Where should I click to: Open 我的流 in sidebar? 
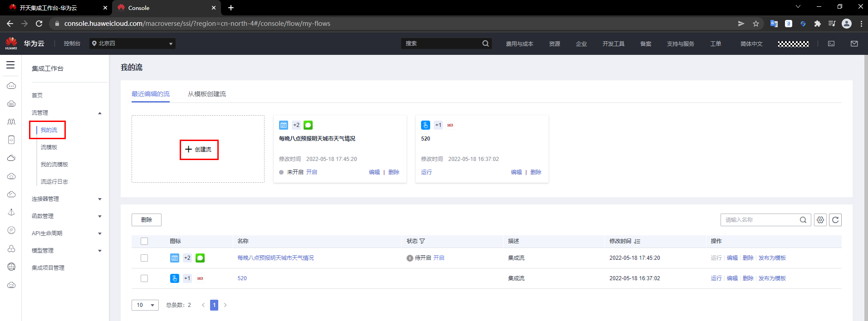49,130
